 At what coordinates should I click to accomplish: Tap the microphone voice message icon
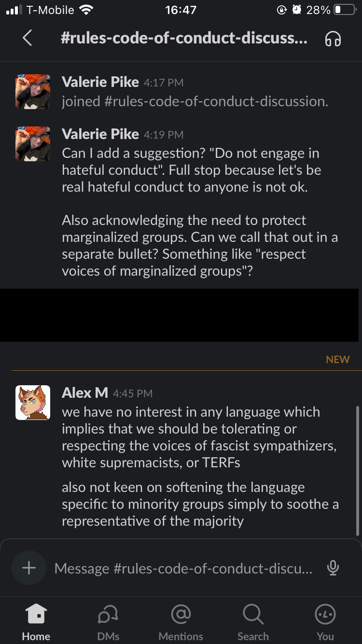click(333, 568)
